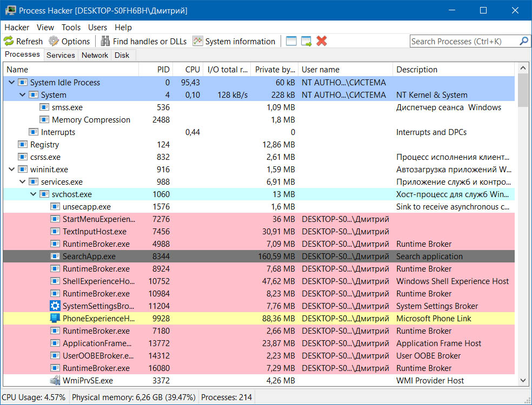
Task: Collapse the svchost.exe 1060 node
Action: (x=34, y=194)
